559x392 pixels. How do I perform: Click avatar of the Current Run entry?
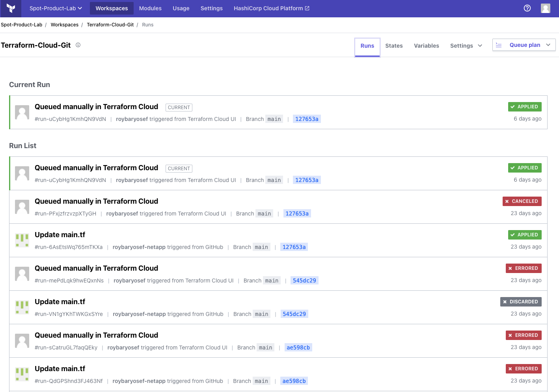tap(22, 112)
